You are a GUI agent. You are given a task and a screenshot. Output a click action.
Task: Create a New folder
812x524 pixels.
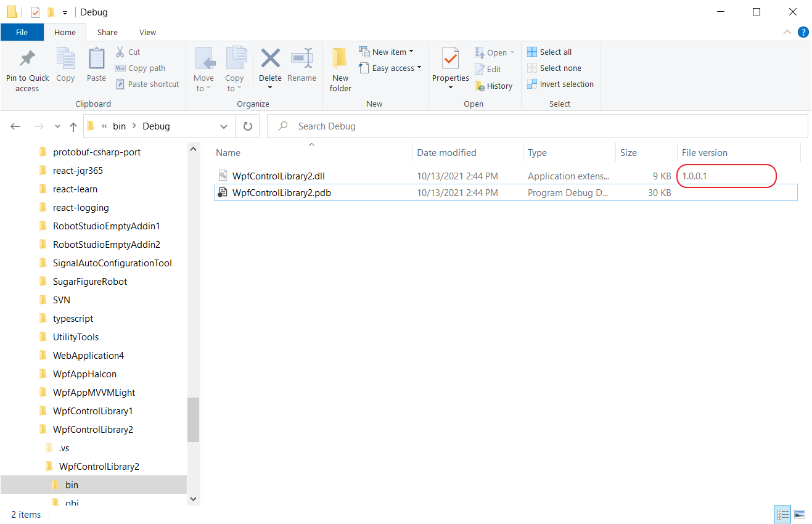[x=340, y=70]
